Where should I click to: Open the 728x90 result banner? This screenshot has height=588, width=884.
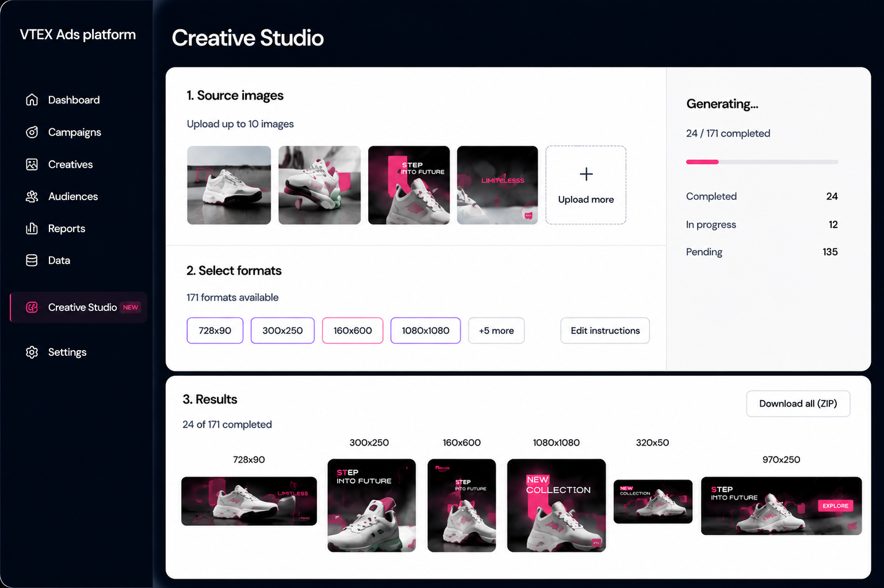point(249,501)
